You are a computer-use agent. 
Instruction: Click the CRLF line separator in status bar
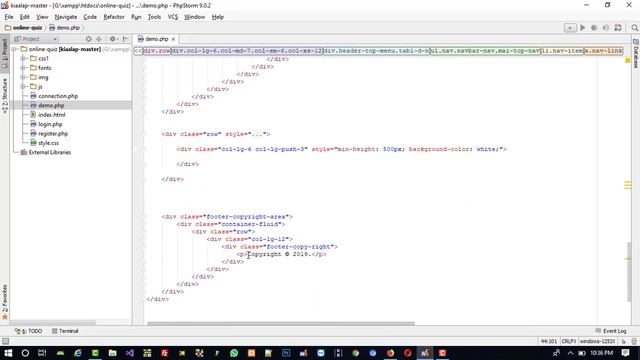coord(568,341)
